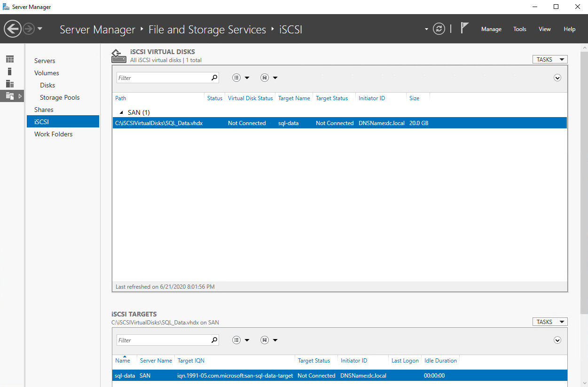The image size is (588, 387).
Task: Select All Servers icon in left rail
Action: 10,84
